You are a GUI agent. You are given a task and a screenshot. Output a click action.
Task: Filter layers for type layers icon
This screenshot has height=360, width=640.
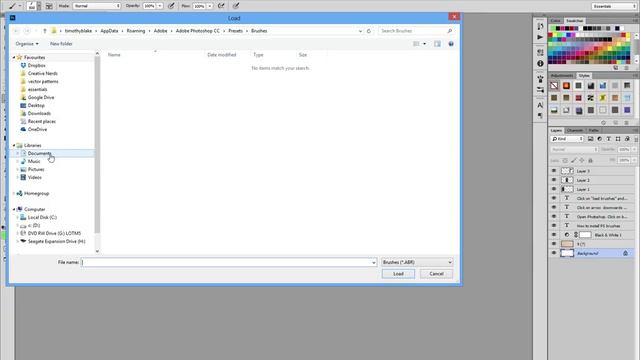click(609, 139)
